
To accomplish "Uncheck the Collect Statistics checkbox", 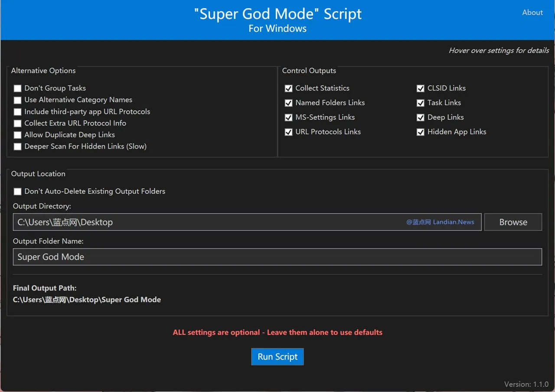I will [288, 88].
